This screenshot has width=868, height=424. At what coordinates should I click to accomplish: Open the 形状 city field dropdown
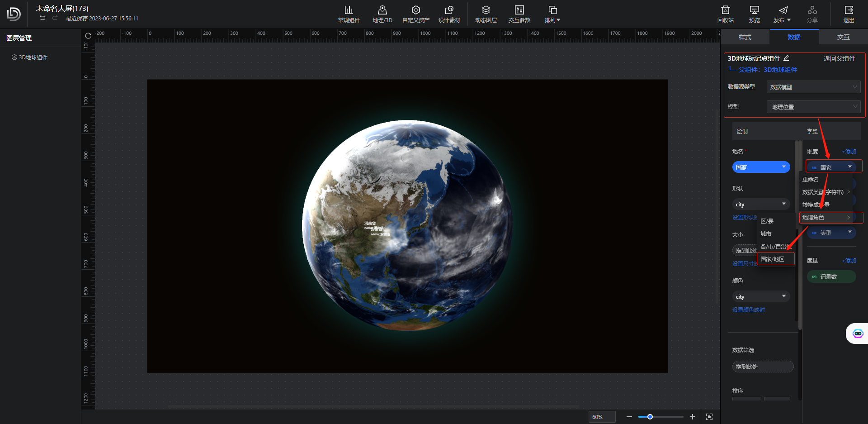(761, 205)
